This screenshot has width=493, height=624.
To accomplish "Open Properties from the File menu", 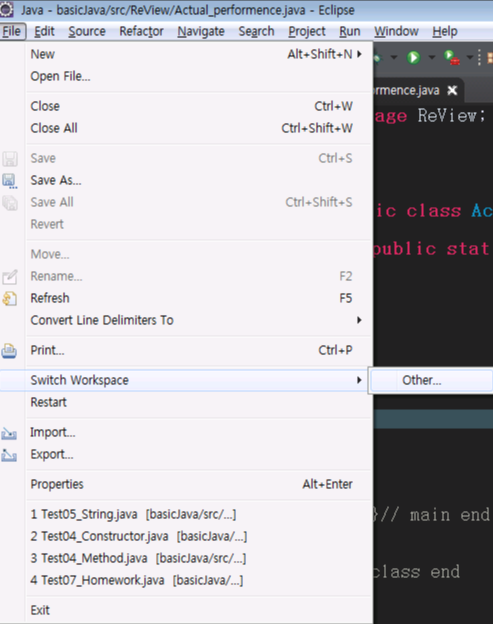I will tap(186, 484).
